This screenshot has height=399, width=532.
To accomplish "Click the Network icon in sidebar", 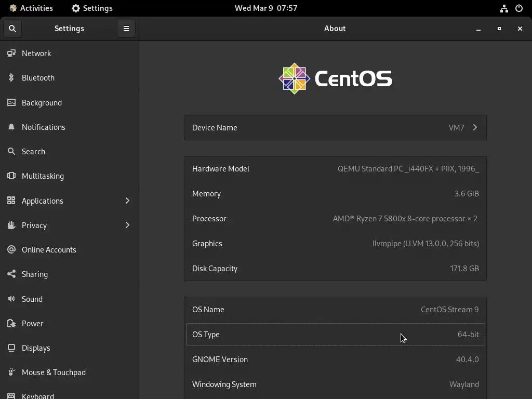I will [11, 54].
